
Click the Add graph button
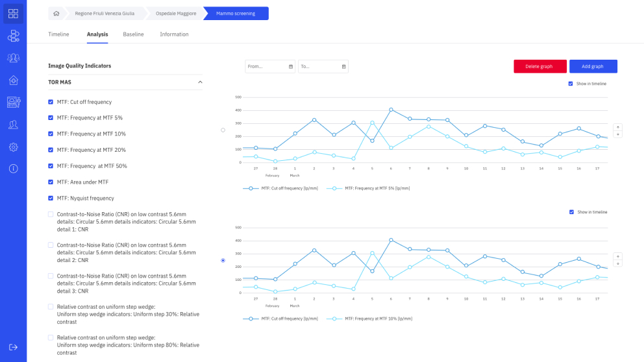(593, 66)
